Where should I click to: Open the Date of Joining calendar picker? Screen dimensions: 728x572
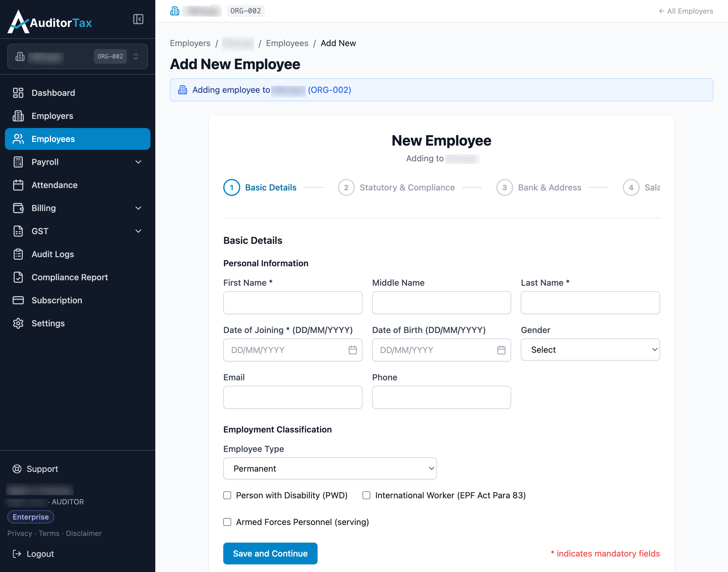point(352,350)
